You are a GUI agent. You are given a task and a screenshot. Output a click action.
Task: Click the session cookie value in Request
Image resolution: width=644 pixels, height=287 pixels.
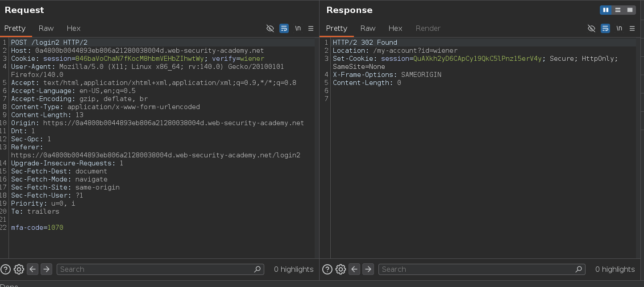coord(139,59)
